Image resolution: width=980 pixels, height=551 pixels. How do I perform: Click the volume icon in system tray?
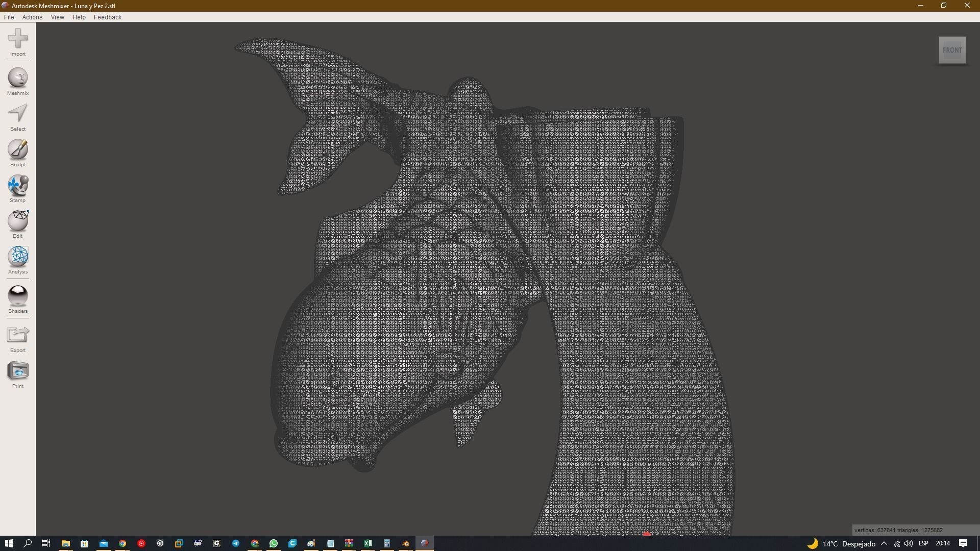[x=909, y=543]
